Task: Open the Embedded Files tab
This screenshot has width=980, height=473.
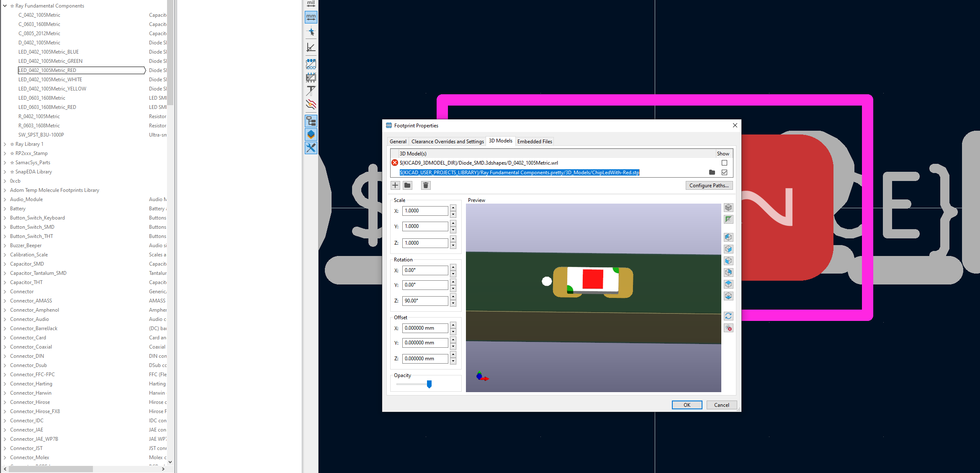Action: (535, 142)
